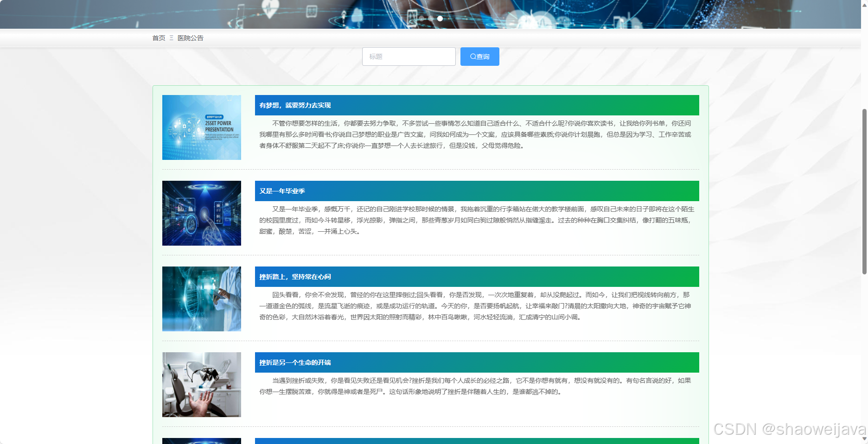This screenshot has height=444, width=868.
Task: Click the summary text starting 回头看看，你会不会发现
Action: 475,306
